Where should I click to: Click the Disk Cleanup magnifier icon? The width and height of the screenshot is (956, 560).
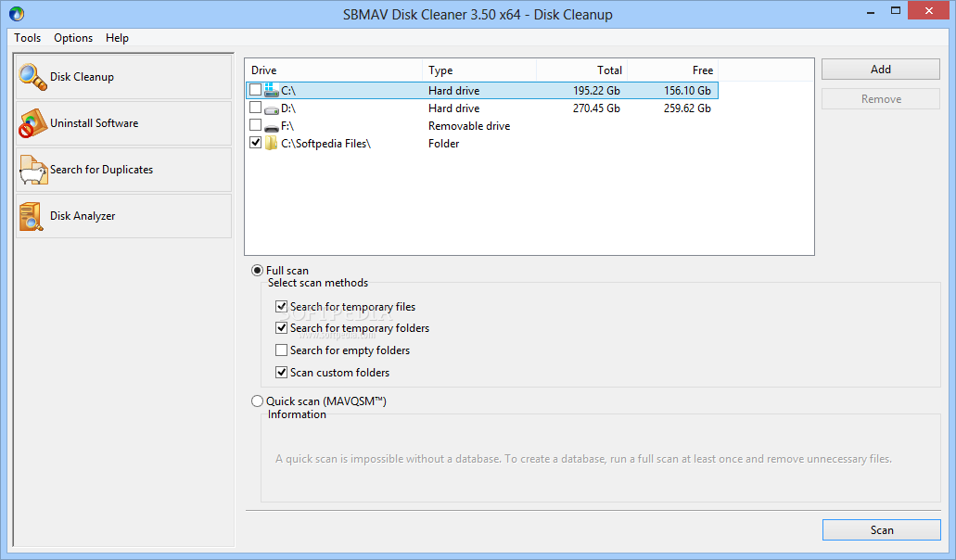coord(32,77)
